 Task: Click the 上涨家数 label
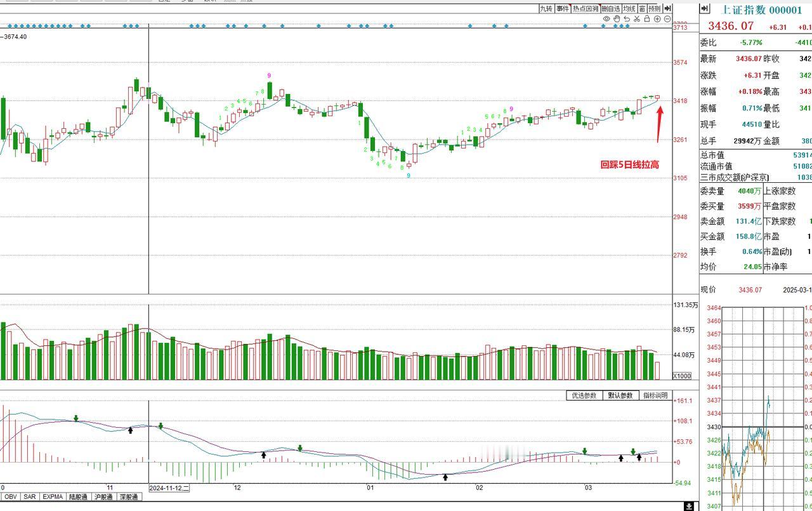(780, 191)
